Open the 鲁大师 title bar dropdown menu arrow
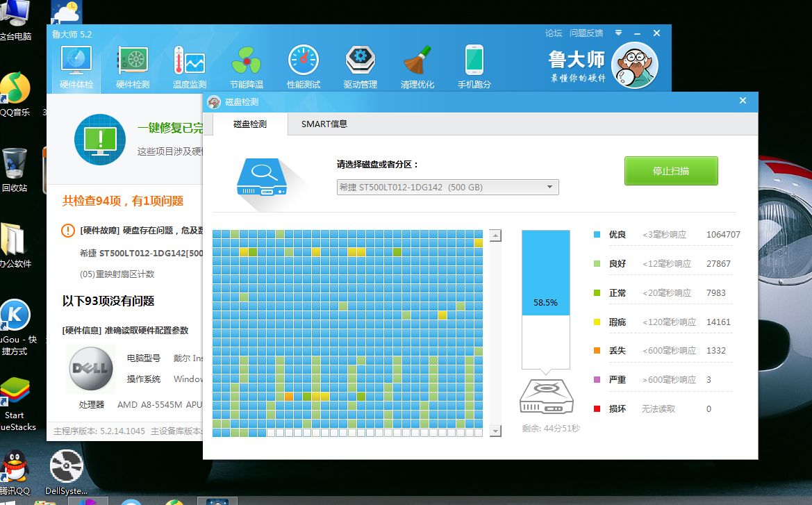 pos(618,33)
